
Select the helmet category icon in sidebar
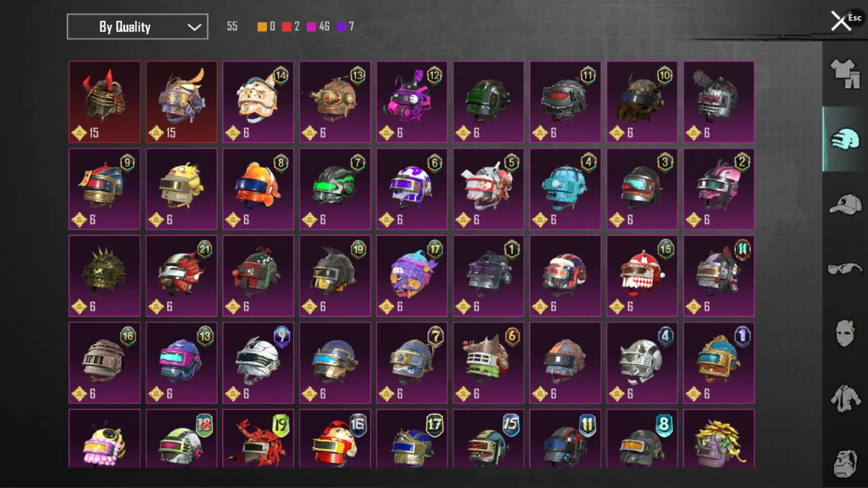845,139
